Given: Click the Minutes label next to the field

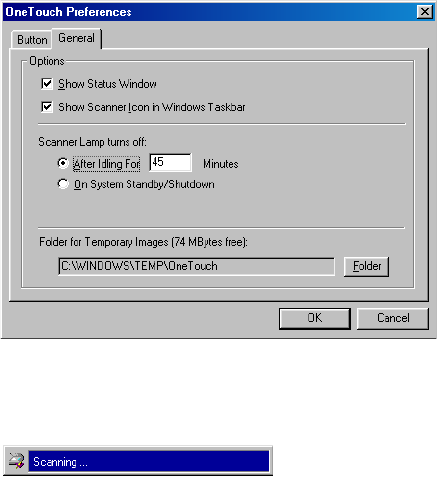Looking at the screenshot, I should coord(221,164).
